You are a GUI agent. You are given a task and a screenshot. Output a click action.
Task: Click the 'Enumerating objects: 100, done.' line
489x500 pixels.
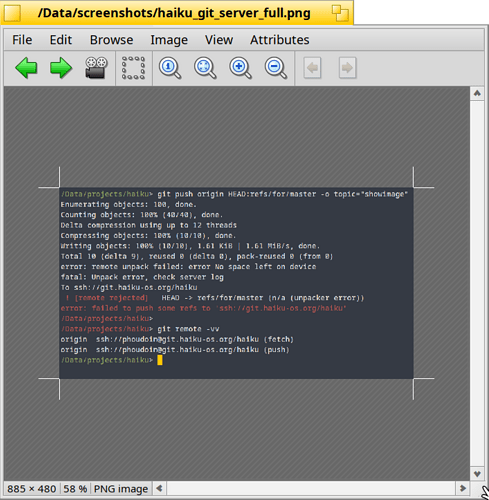click(x=129, y=204)
